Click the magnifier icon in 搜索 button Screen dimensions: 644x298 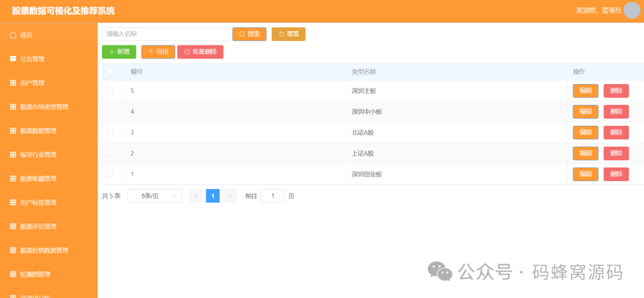tap(242, 34)
